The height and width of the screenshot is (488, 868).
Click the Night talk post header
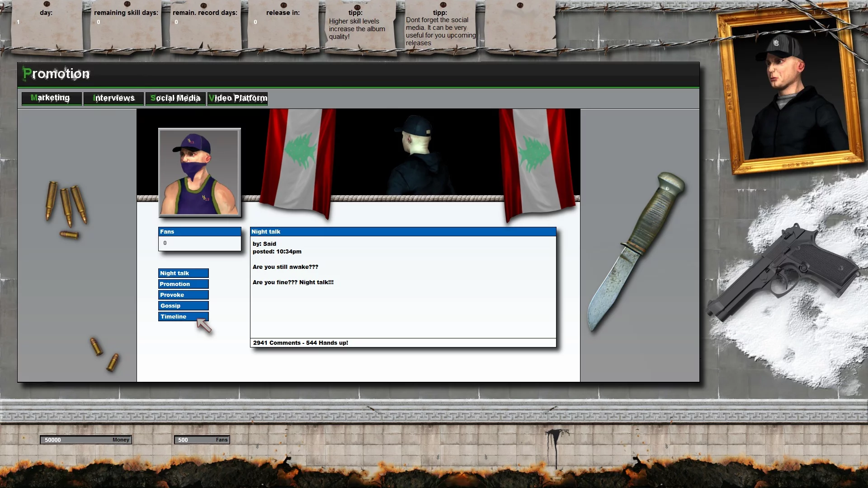pos(403,232)
